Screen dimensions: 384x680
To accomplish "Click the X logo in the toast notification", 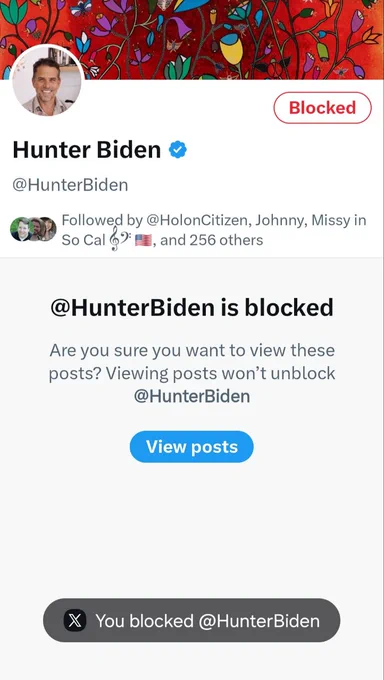I will pyautogui.click(x=75, y=621).
